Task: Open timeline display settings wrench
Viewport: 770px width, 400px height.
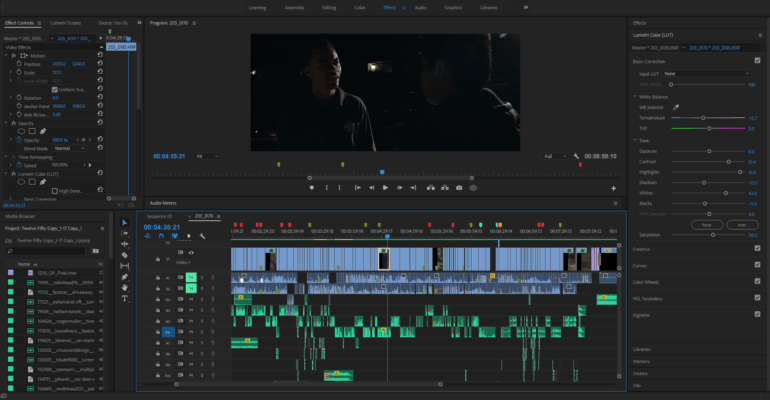Action: [x=203, y=236]
